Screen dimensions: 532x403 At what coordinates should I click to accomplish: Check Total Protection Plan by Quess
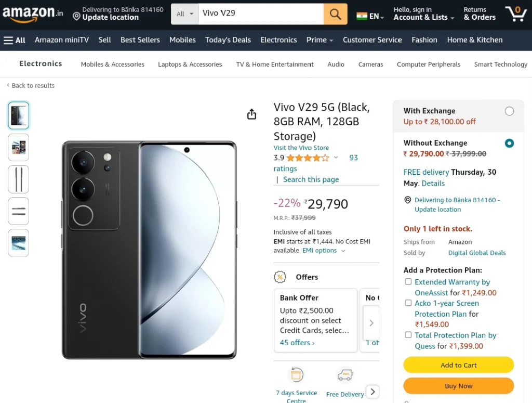[x=408, y=335]
